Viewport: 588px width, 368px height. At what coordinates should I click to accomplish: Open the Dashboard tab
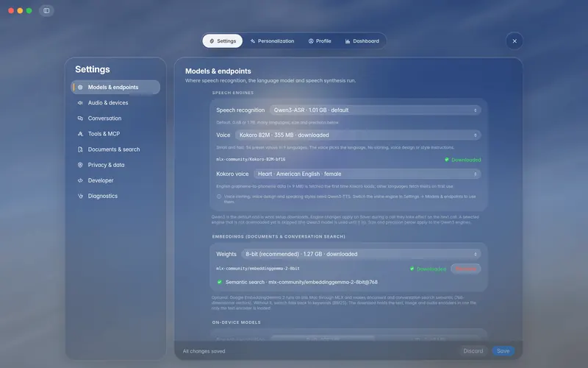(x=362, y=41)
